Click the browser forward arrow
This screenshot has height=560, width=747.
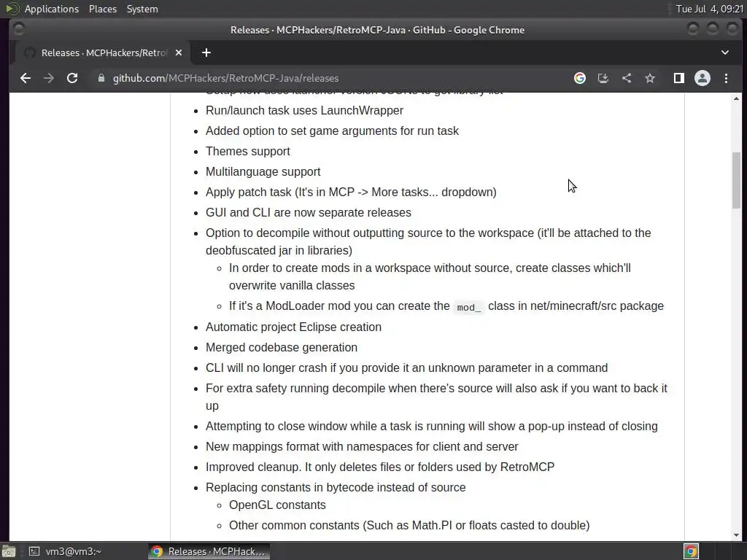tap(49, 78)
